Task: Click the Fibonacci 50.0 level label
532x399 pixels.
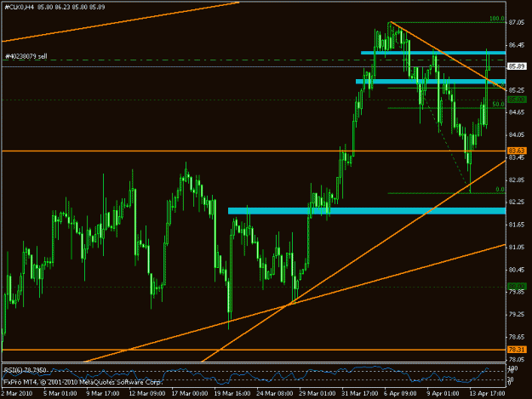Action: (499, 104)
